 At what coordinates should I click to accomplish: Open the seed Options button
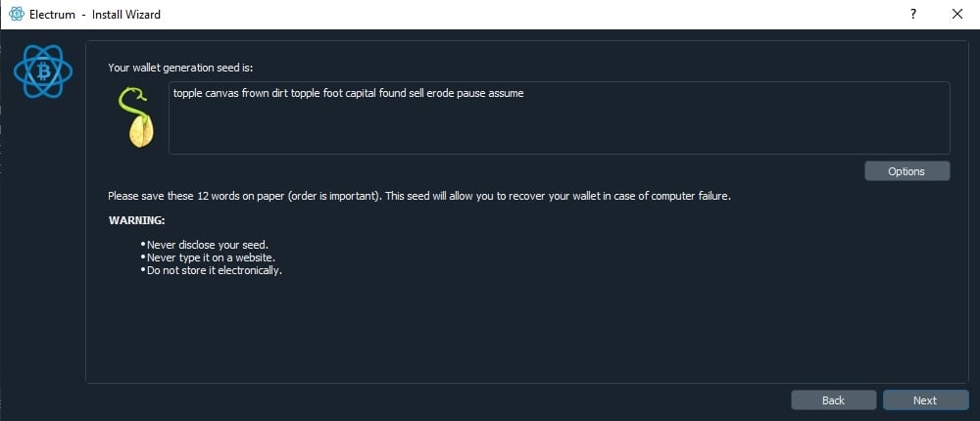pos(906,171)
